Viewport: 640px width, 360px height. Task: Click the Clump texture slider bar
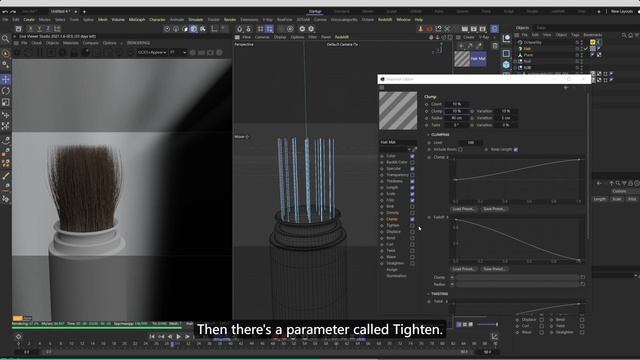(x=517, y=278)
